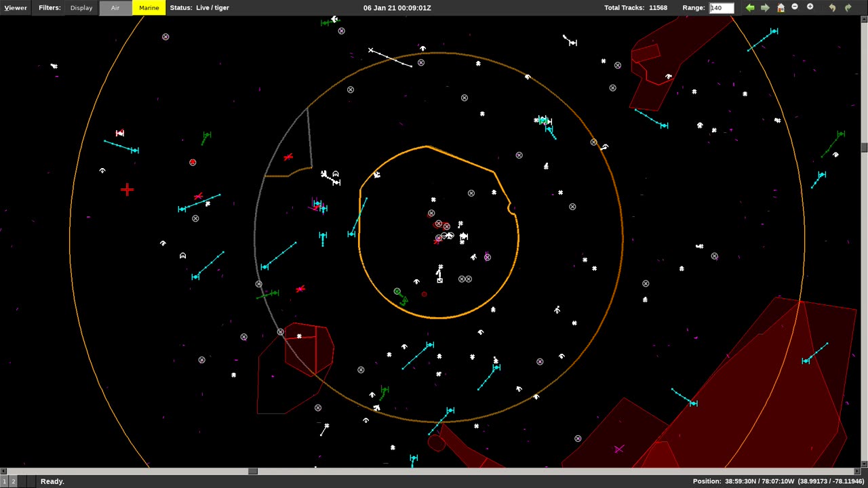Toggle the Marine filter

(x=149, y=7)
